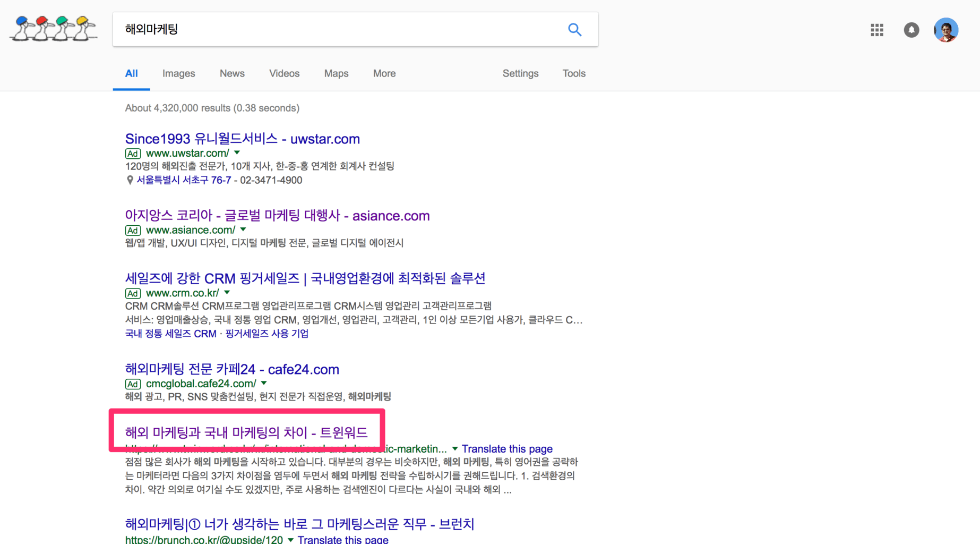Expand dropdown arrow next to www.uwstar.com
The width and height of the screenshot is (980, 544).
click(237, 153)
